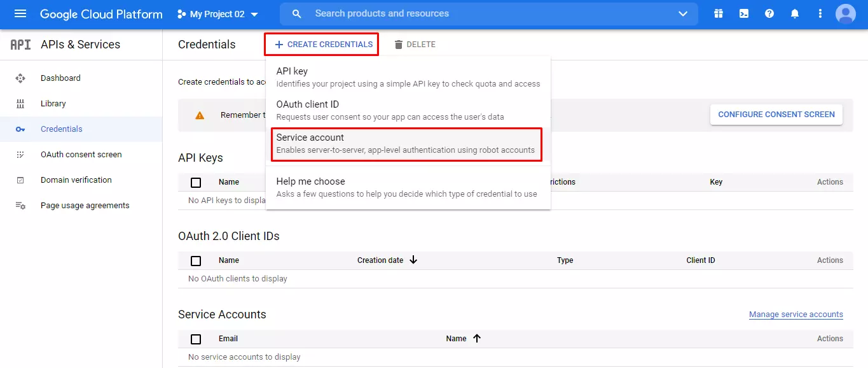The width and height of the screenshot is (868, 368).
Task: Click the Creation date down arrow
Action: point(413,260)
